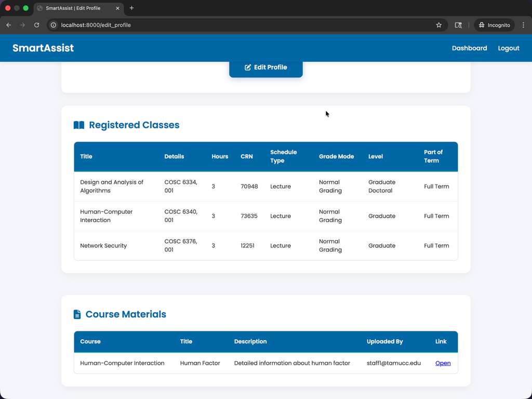This screenshot has width=532, height=399.
Task: Click the Hours column header
Action: point(220,156)
